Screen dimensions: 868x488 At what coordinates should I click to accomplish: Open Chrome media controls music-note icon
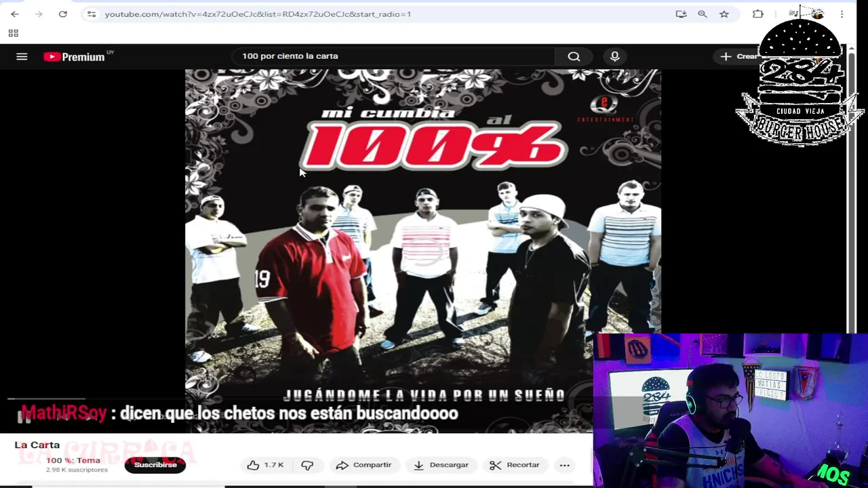[793, 14]
